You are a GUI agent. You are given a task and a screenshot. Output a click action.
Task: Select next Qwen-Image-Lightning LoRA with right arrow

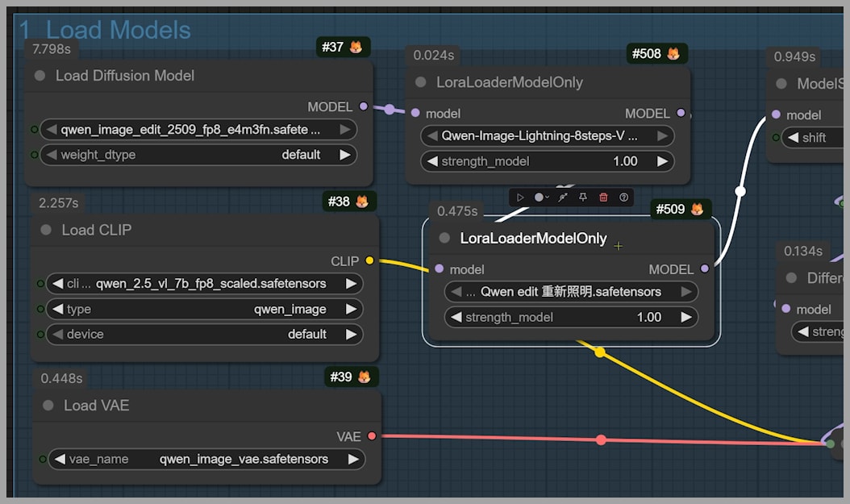(x=663, y=136)
